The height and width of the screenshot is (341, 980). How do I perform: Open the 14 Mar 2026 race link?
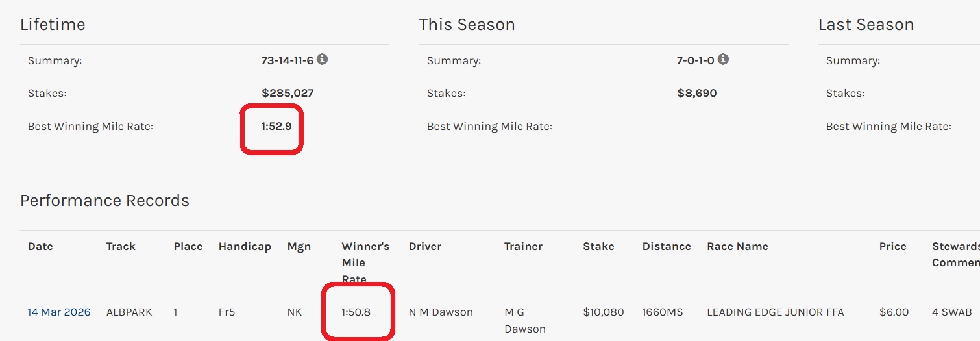(x=59, y=312)
